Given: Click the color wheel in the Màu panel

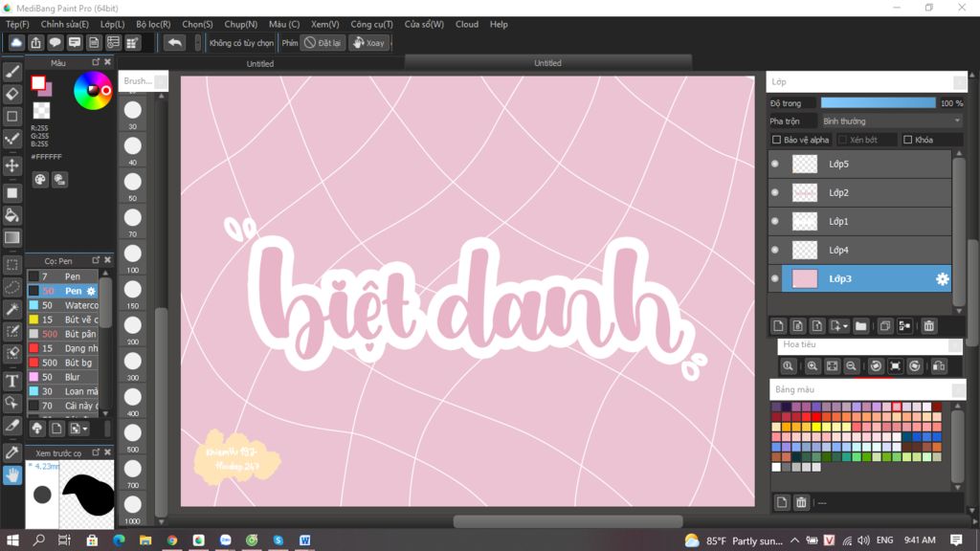Looking at the screenshot, I should 93,91.
